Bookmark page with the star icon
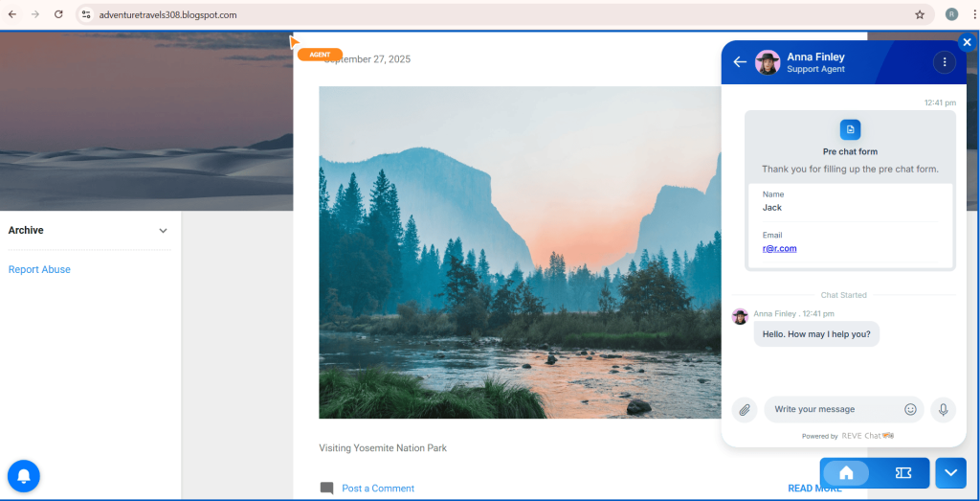 920,14
